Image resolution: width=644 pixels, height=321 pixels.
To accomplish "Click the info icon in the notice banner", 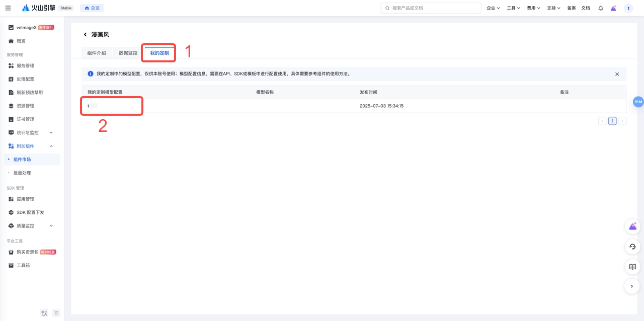I will [x=91, y=74].
